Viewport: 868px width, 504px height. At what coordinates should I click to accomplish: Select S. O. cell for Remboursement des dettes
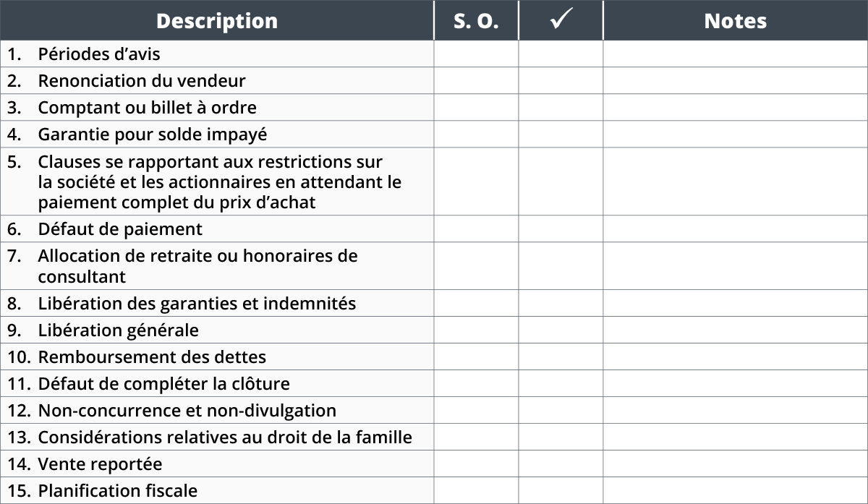(x=476, y=356)
